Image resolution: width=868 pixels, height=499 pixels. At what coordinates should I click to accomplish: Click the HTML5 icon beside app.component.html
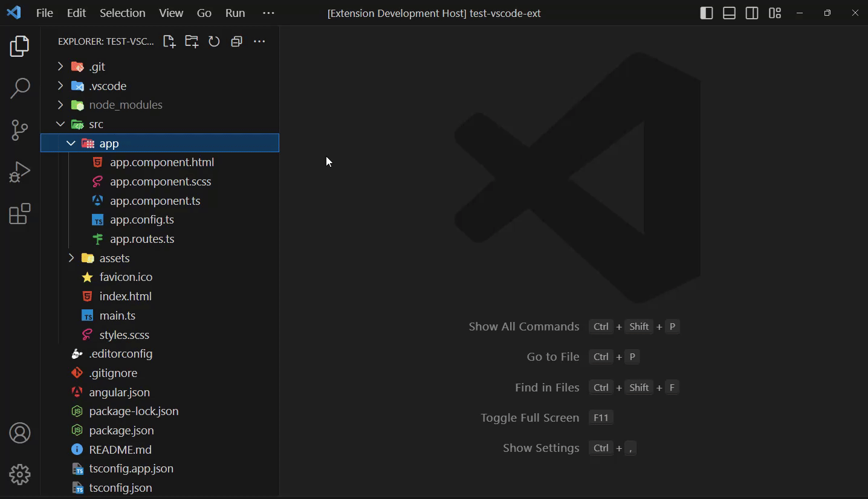point(97,162)
